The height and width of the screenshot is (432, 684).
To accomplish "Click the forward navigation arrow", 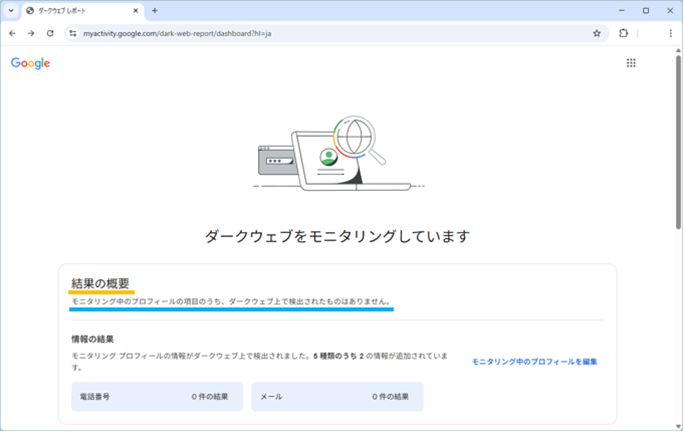I will point(31,33).
